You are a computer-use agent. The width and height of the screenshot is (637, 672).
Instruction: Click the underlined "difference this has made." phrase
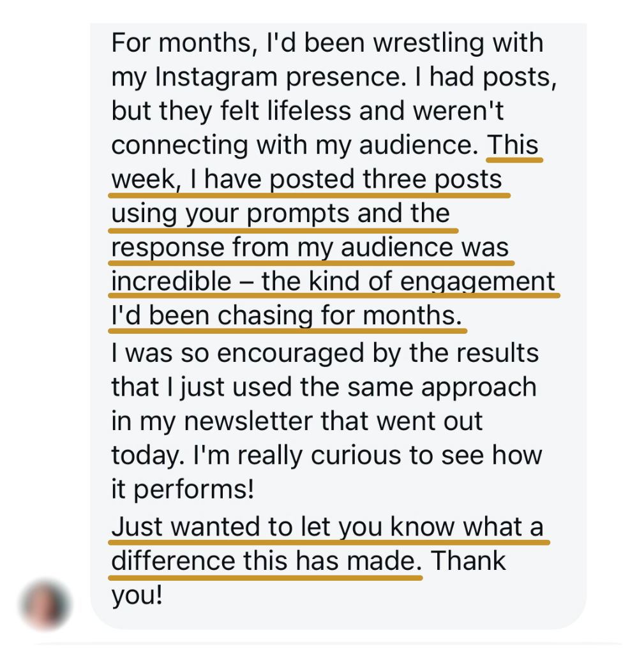265,562
